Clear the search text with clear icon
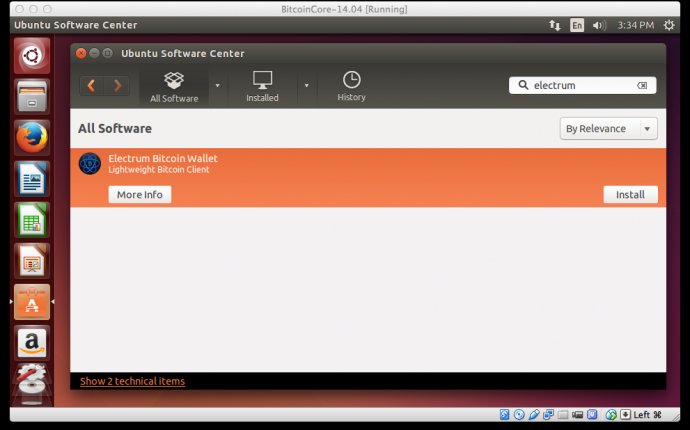 coord(642,85)
